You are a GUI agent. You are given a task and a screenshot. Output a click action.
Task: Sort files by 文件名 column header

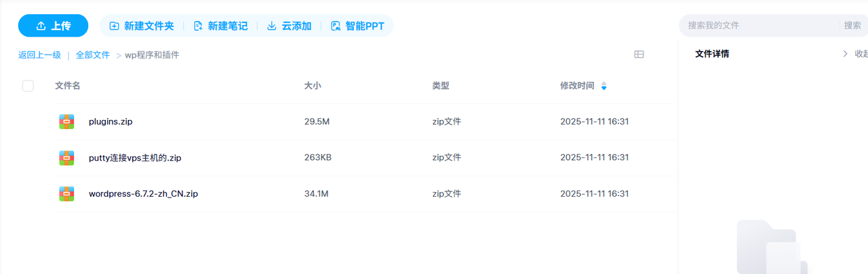pyautogui.click(x=68, y=85)
